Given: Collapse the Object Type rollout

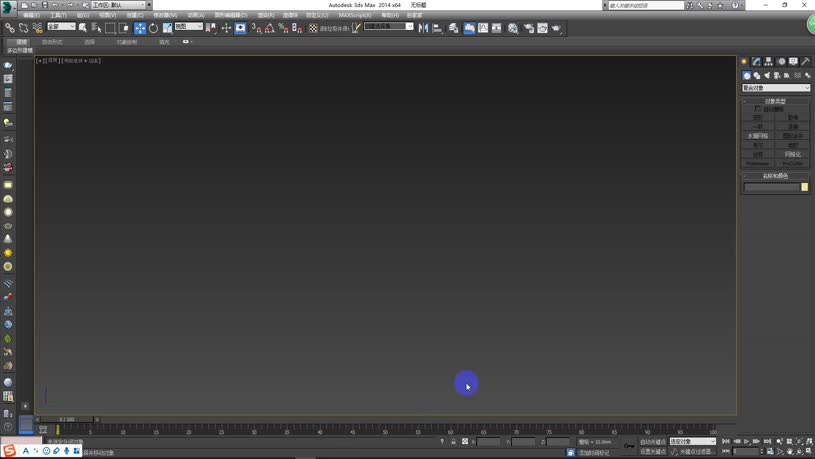Looking at the screenshot, I should [775, 101].
